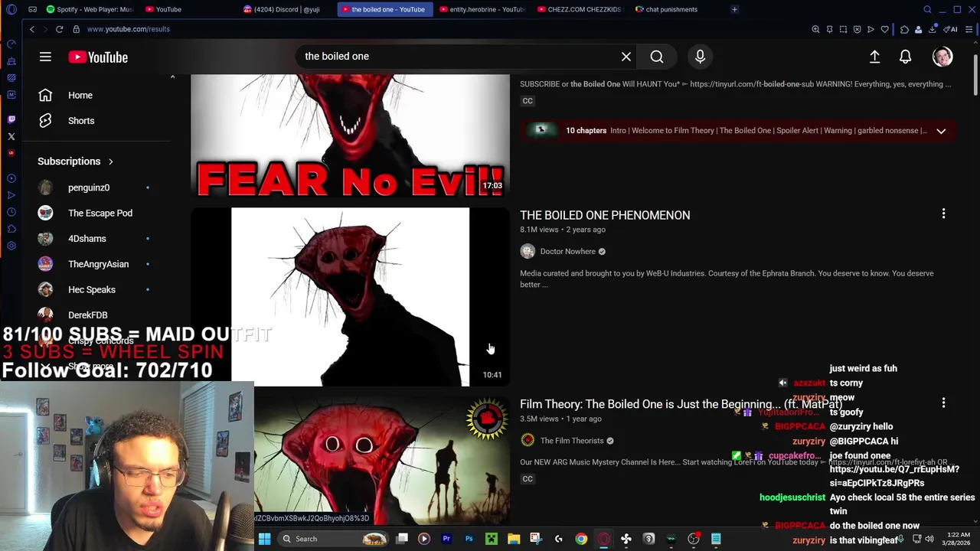This screenshot has height=551, width=980.
Task: Open the Windows Start menu
Action: tap(264, 539)
